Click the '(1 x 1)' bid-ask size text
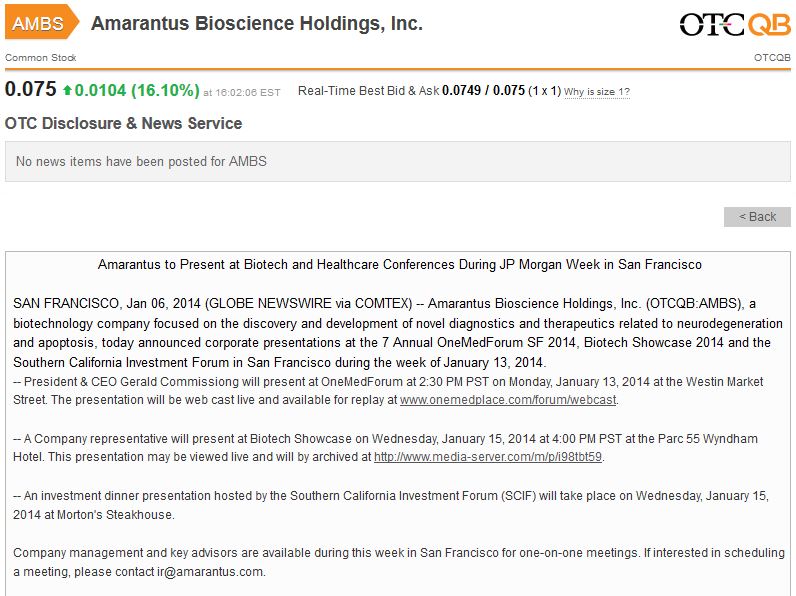This screenshot has height=596, width=796. pyautogui.click(x=544, y=91)
